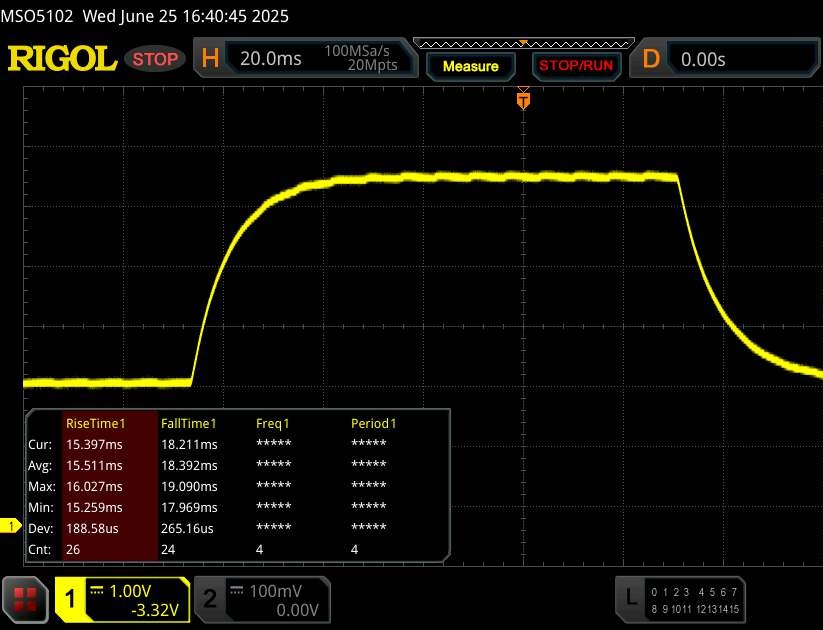Click RiseTime1 count value 26
Viewport: 823px width, 630px height.
(x=73, y=549)
